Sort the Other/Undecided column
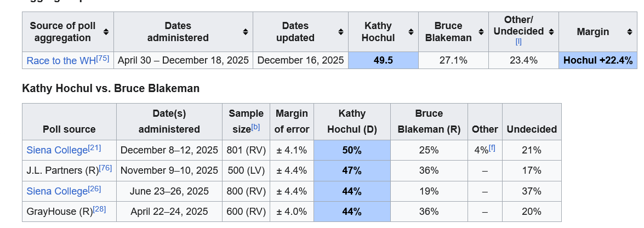Viewport: 644px width, 228px height. [x=551, y=32]
